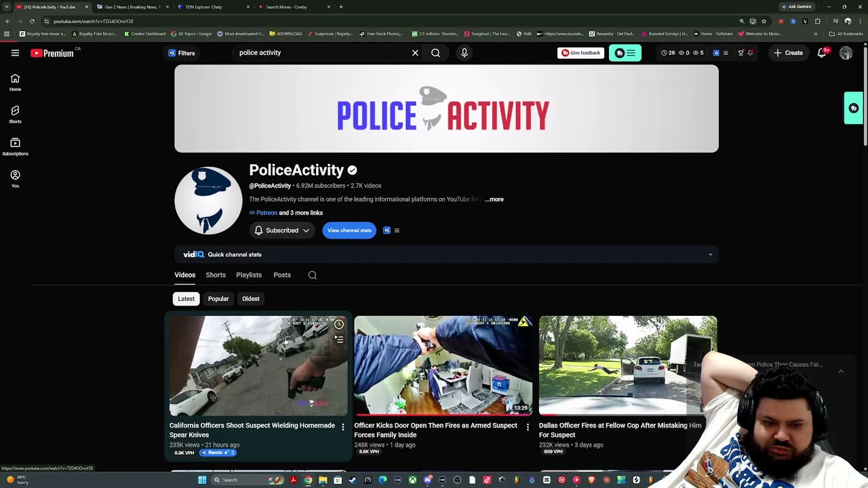The height and width of the screenshot is (488, 868).
Task: Select the Latest sort chip
Action: pyautogui.click(x=186, y=299)
